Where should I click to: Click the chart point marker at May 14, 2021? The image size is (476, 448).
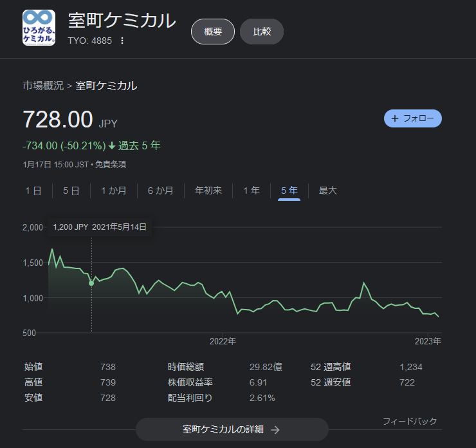pos(91,283)
